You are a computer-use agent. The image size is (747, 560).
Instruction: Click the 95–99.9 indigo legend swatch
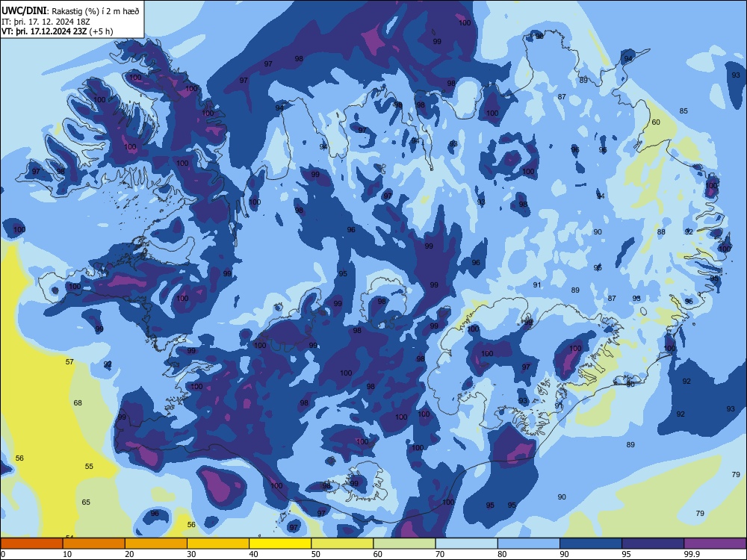653,544
